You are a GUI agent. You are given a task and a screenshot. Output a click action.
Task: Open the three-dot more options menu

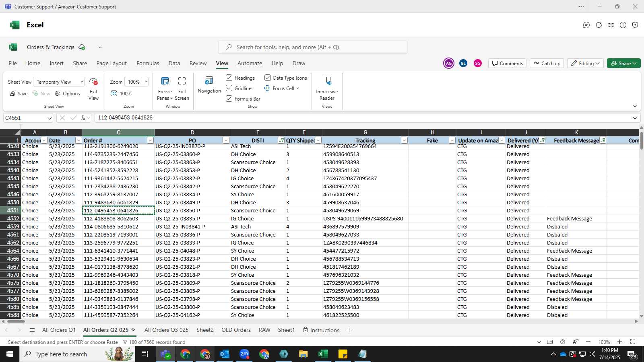(x=581, y=6)
